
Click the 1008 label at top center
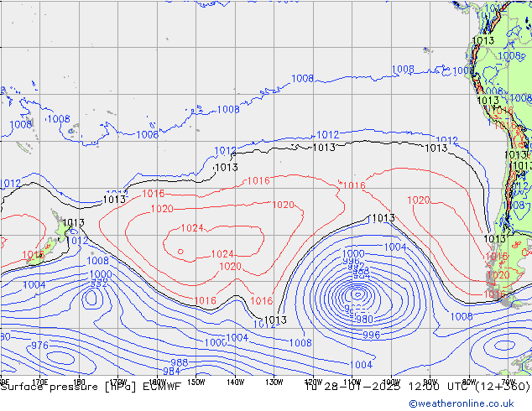(x=302, y=79)
